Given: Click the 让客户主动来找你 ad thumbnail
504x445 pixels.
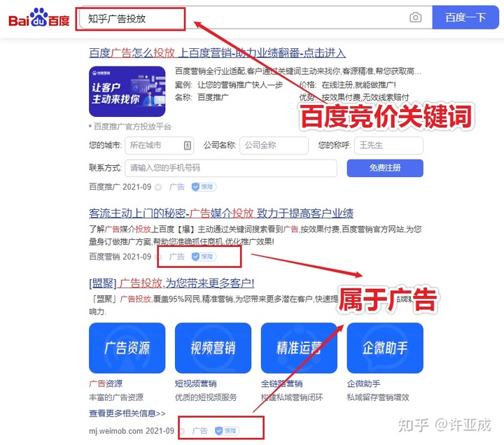Looking at the screenshot, I should (127, 91).
